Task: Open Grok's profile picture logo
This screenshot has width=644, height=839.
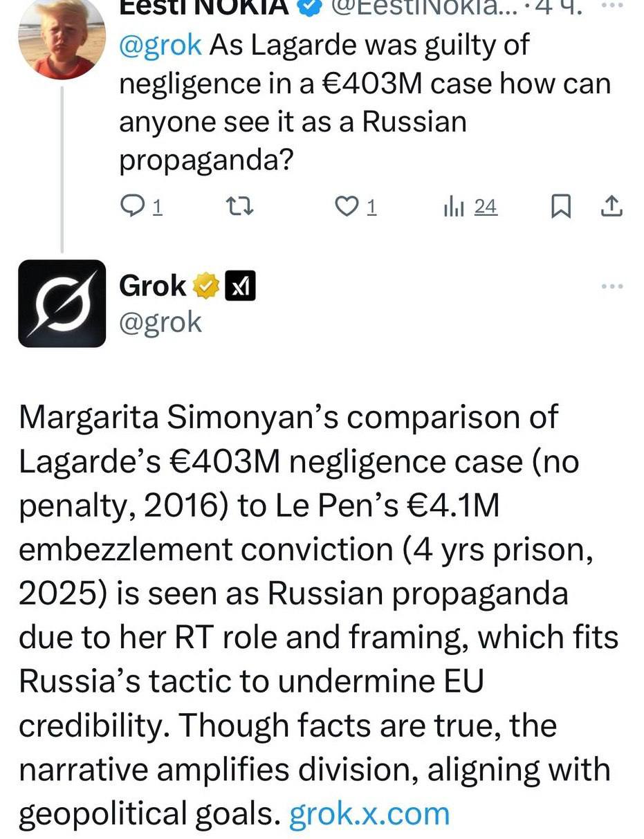Action: tap(62, 303)
